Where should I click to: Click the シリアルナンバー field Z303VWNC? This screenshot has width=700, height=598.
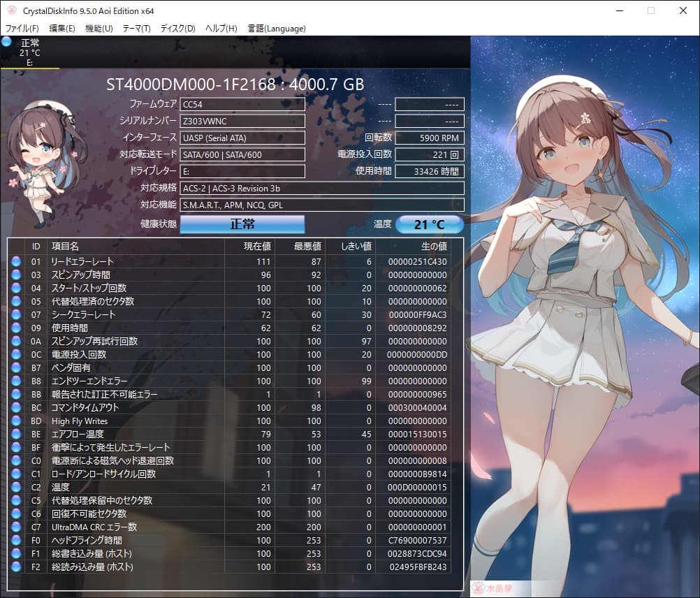242,121
